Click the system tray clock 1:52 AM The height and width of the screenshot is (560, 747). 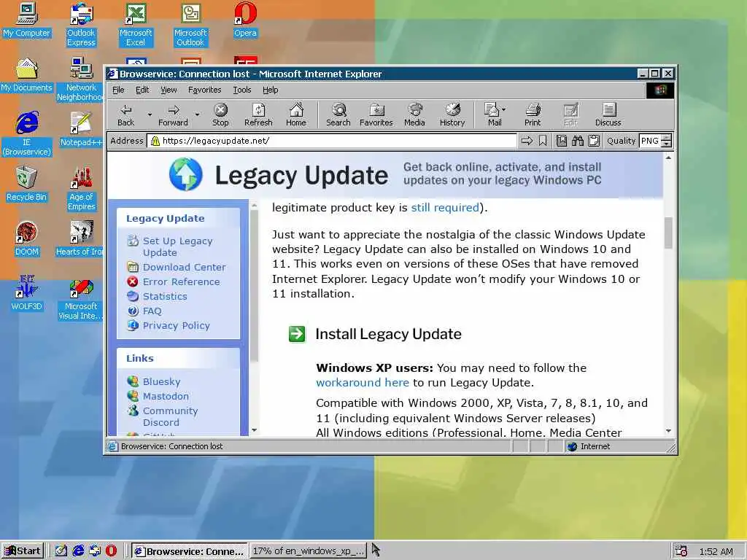point(716,551)
